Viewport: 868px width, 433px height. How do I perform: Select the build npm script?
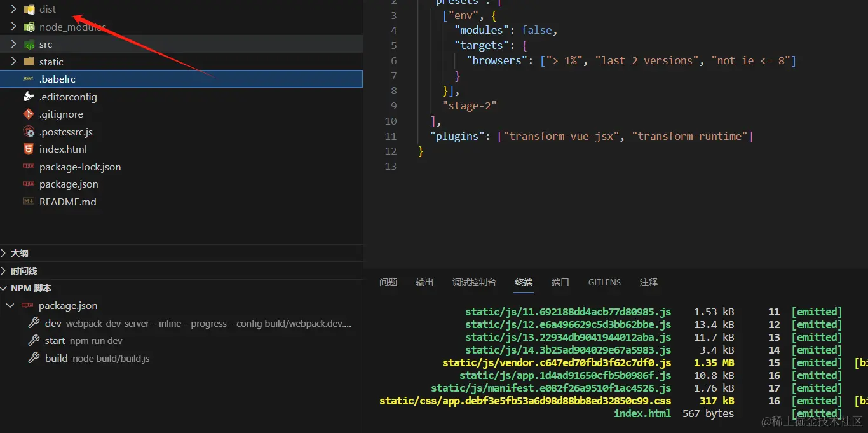click(x=181, y=358)
